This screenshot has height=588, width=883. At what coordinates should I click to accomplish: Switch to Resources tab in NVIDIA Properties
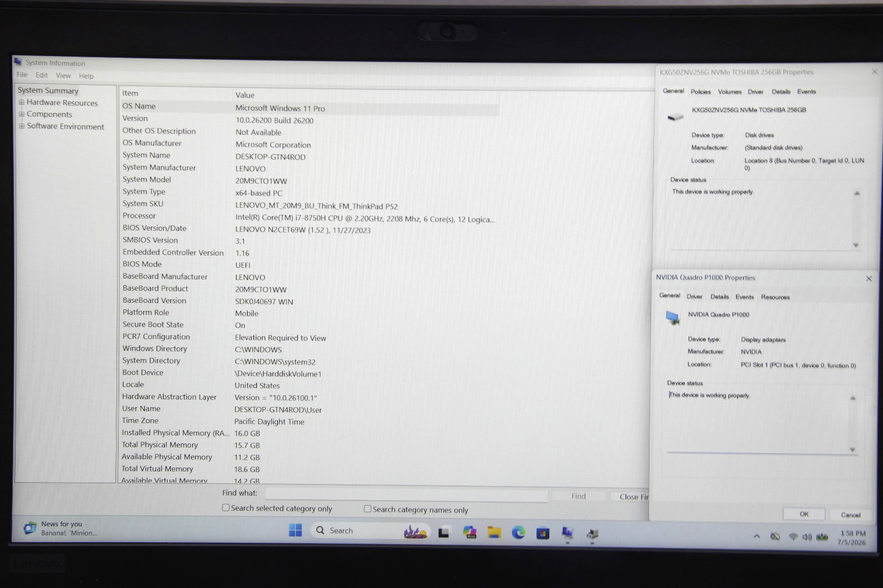775,297
